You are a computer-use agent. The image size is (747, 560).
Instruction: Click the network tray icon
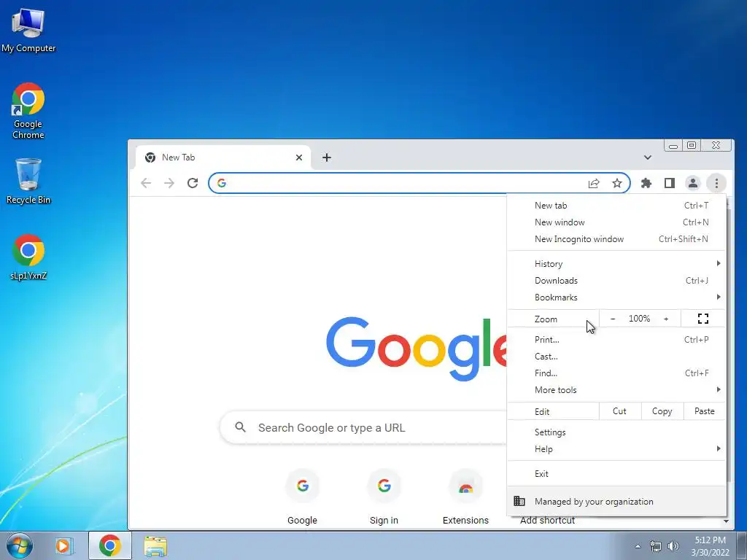tap(656, 546)
